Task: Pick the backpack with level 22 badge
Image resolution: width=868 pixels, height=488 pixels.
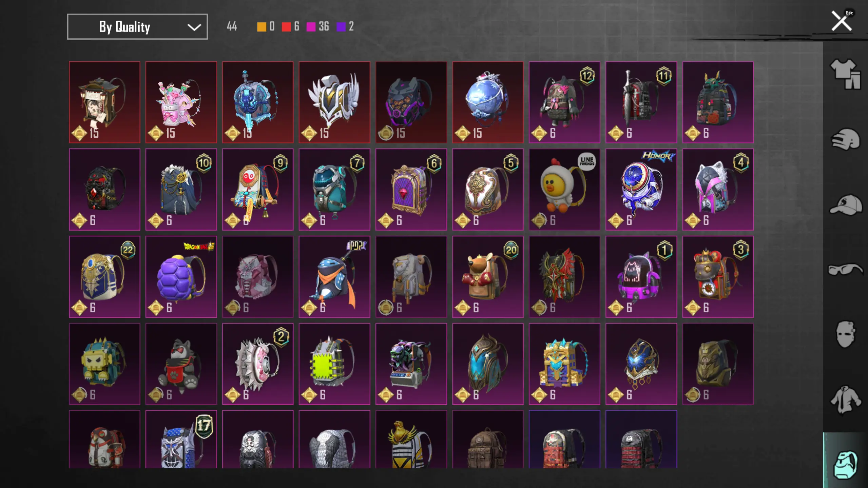Action: pos(104,277)
